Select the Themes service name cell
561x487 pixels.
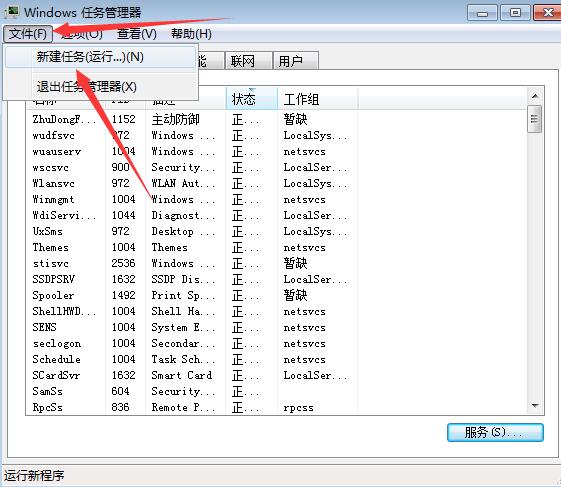tap(50, 247)
